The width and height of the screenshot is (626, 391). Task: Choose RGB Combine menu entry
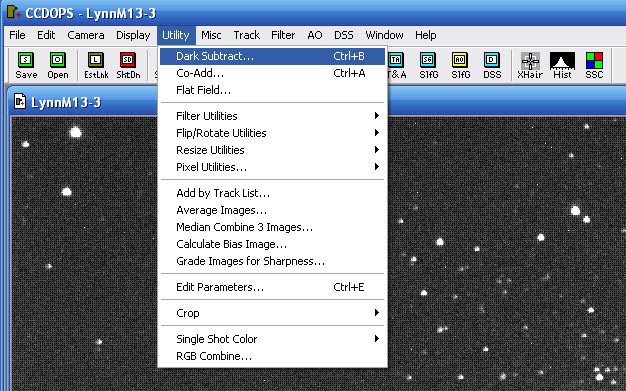pos(273,356)
